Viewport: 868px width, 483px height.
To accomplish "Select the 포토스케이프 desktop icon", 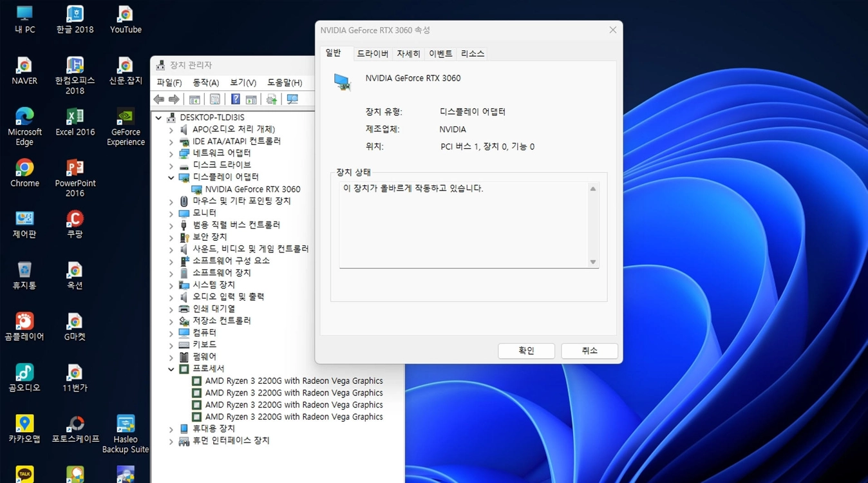I will click(75, 429).
